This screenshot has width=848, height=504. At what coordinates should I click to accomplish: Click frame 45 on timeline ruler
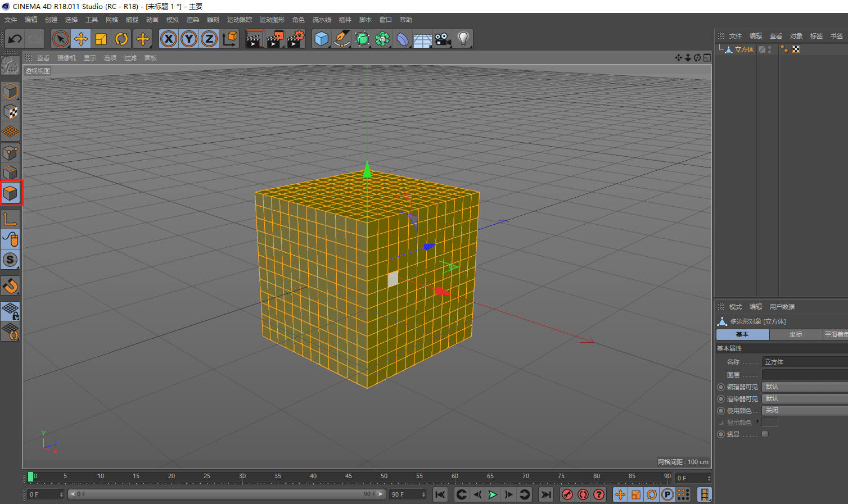pos(349,476)
